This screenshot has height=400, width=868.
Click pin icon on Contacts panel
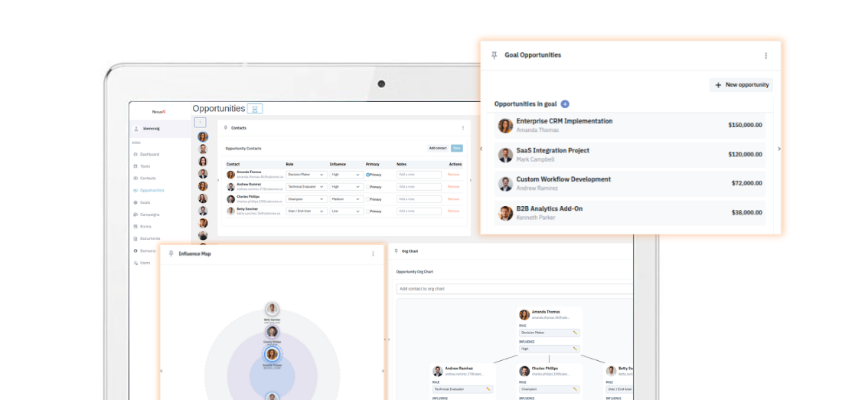pos(225,128)
